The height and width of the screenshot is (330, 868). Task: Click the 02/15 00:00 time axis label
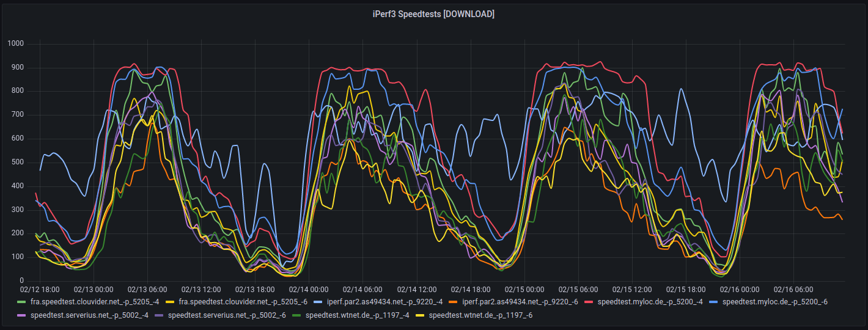point(524,289)
